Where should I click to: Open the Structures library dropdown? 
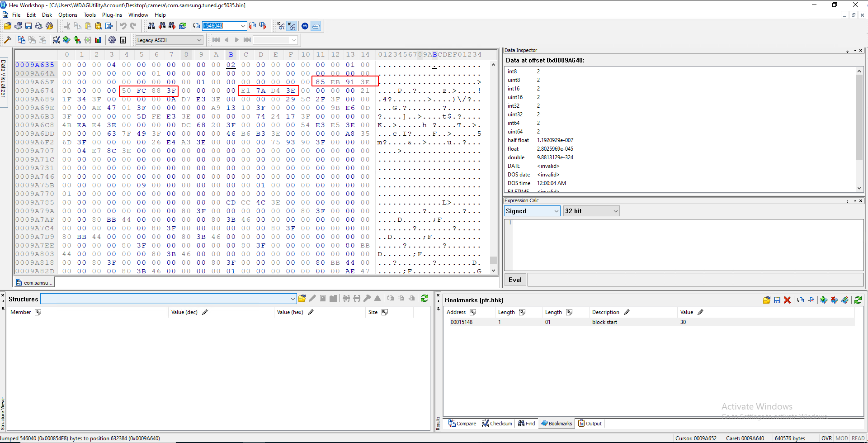[x=168, y=299]
